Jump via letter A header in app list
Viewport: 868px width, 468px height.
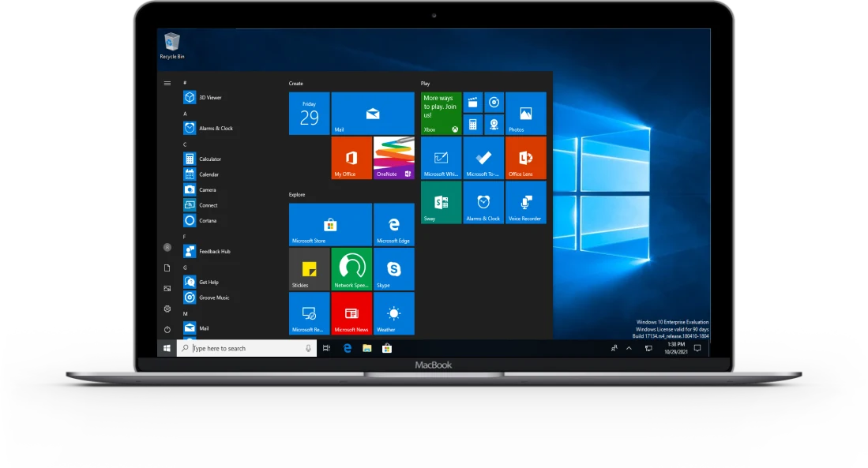(x=185, y=114)
